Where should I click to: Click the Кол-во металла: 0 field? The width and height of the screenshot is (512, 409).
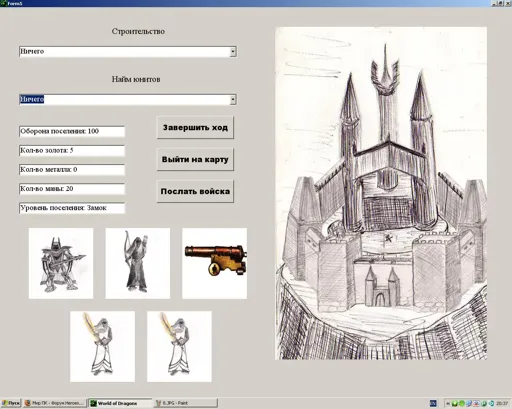pyautogui.click(x=72, y=170)
